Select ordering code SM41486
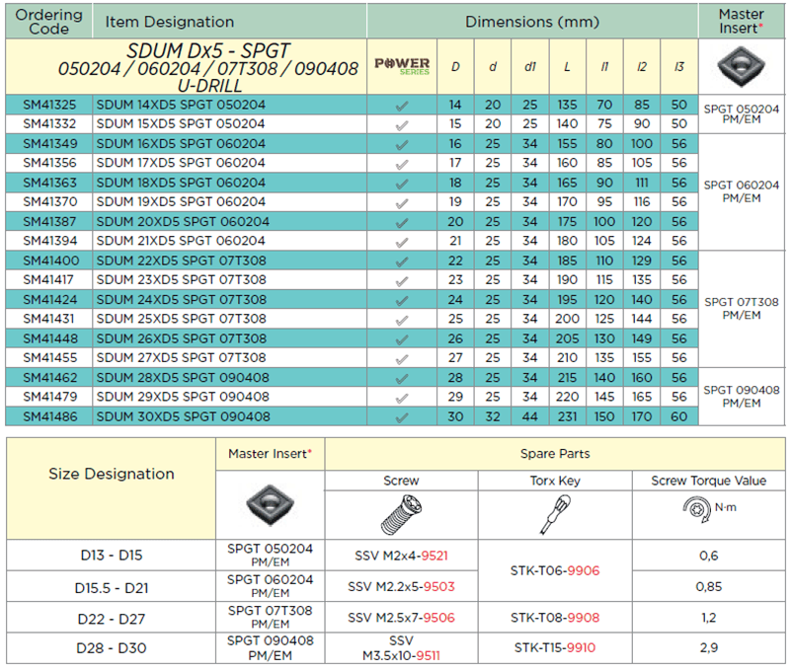Image resolution: width=790 pixels, height=672 pixels. (50, 416)
